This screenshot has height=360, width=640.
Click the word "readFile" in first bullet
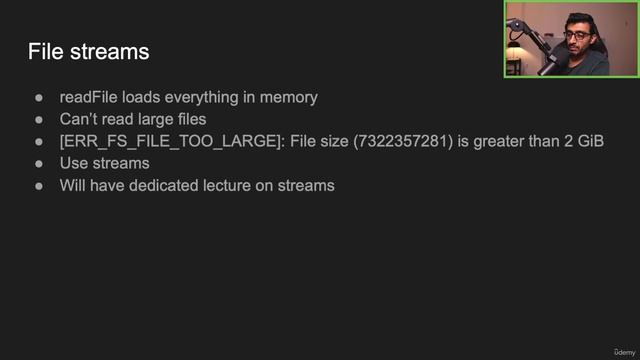(89, 97)
